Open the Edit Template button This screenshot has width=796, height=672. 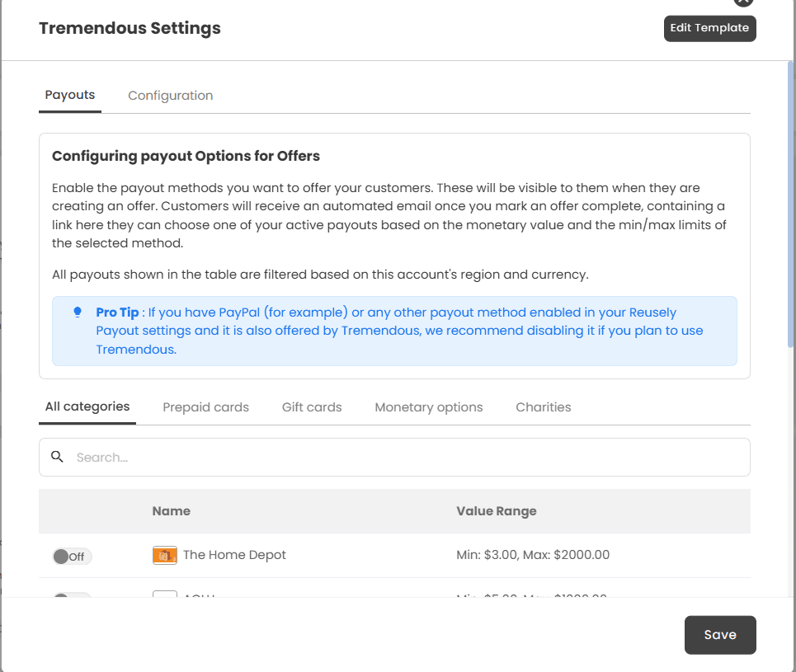pyautogui.click(x=709, y=28)
